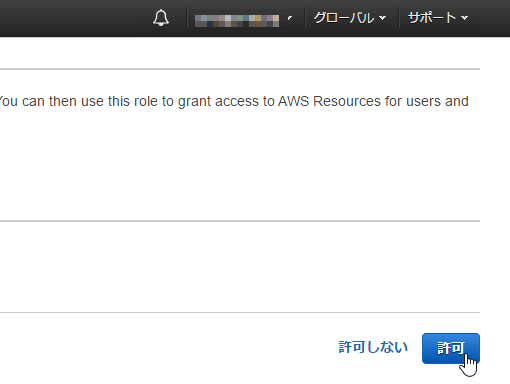
Task: Click the blue 許可 button
Action: point(451,348)
